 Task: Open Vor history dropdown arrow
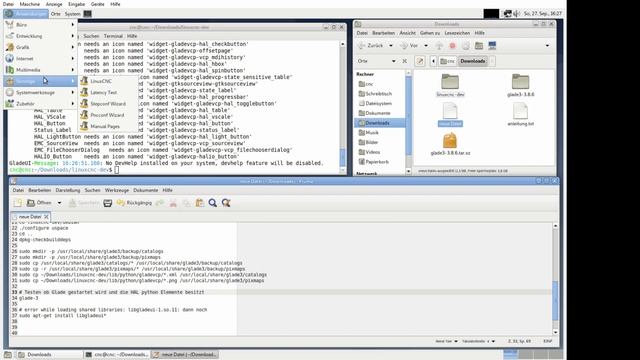pyautogui.click(x=426, y=46)
